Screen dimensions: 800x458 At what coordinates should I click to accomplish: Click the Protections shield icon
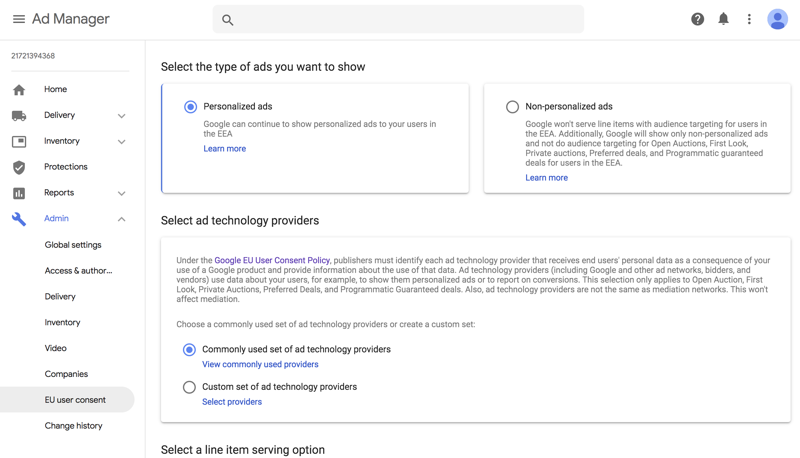click(19, 167)
